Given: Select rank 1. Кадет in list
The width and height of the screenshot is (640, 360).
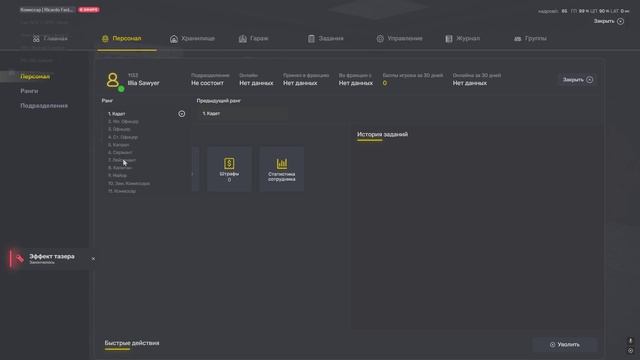Looking at the screenshot, I should click(x=117, y=114).
